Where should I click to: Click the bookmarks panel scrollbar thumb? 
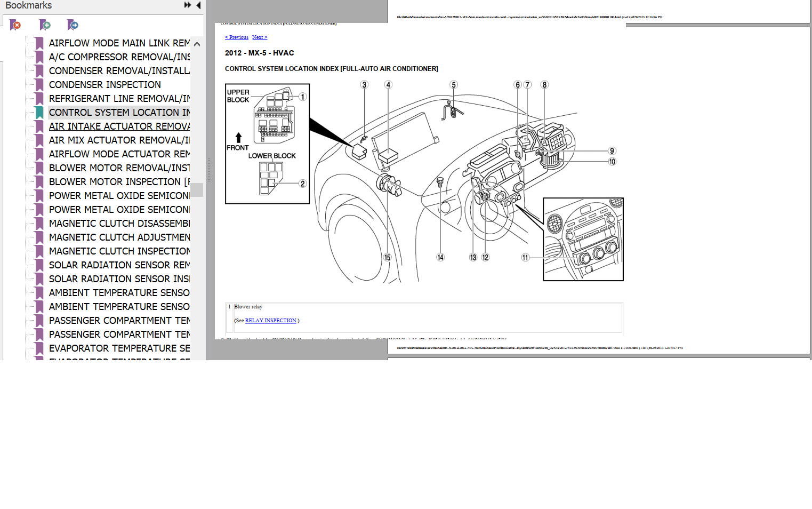[197, 190]
